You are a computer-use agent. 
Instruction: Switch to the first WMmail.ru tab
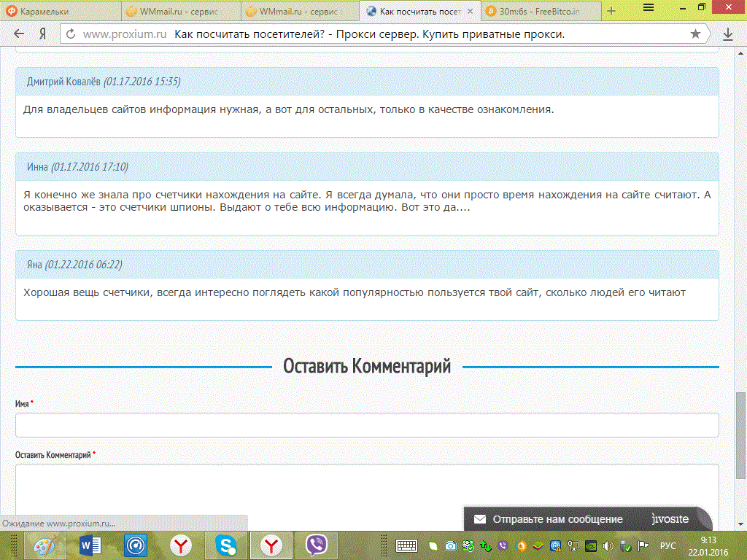click(x=181, y=11)
